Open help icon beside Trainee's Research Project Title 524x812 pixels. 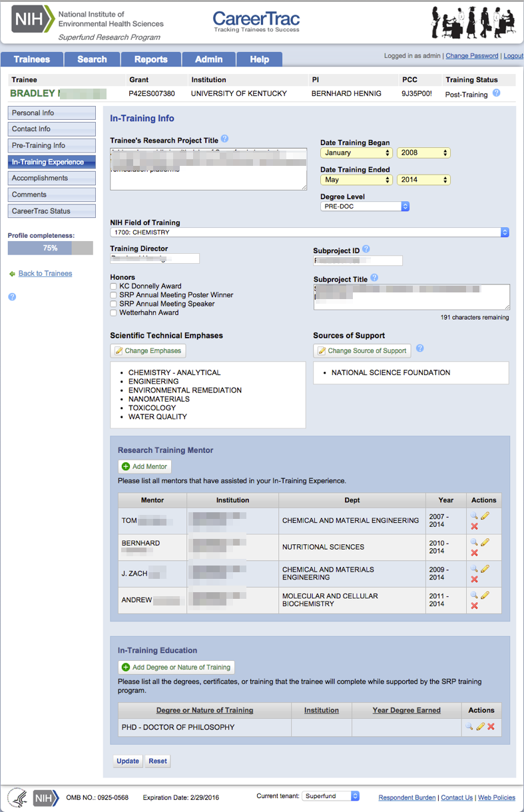[x=224, y=139]
